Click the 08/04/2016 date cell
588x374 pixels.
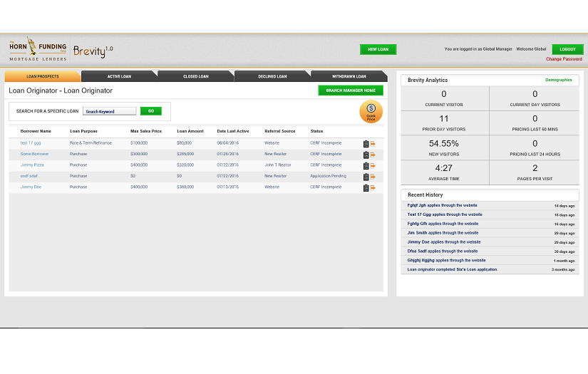click(227, 142)
